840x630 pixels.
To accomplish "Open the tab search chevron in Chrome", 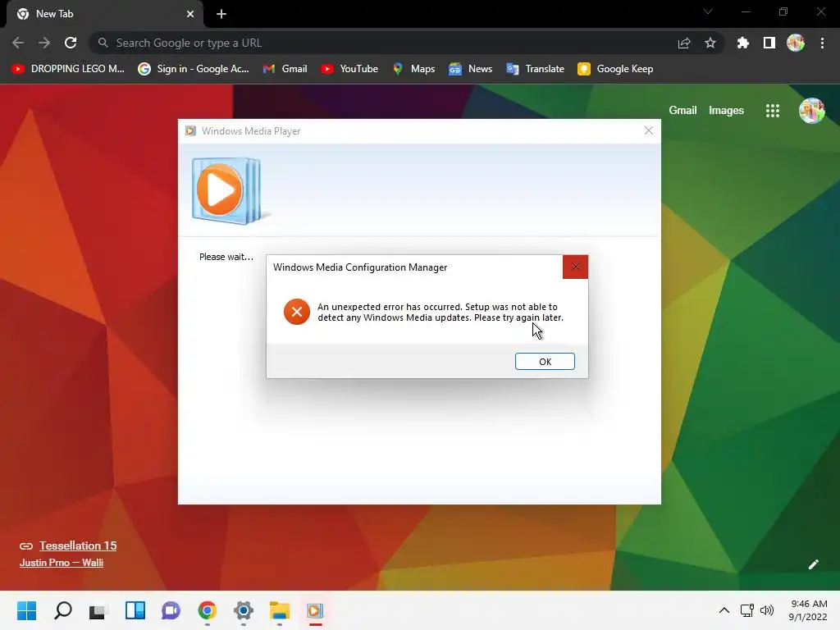I will [x=708, y=11].
